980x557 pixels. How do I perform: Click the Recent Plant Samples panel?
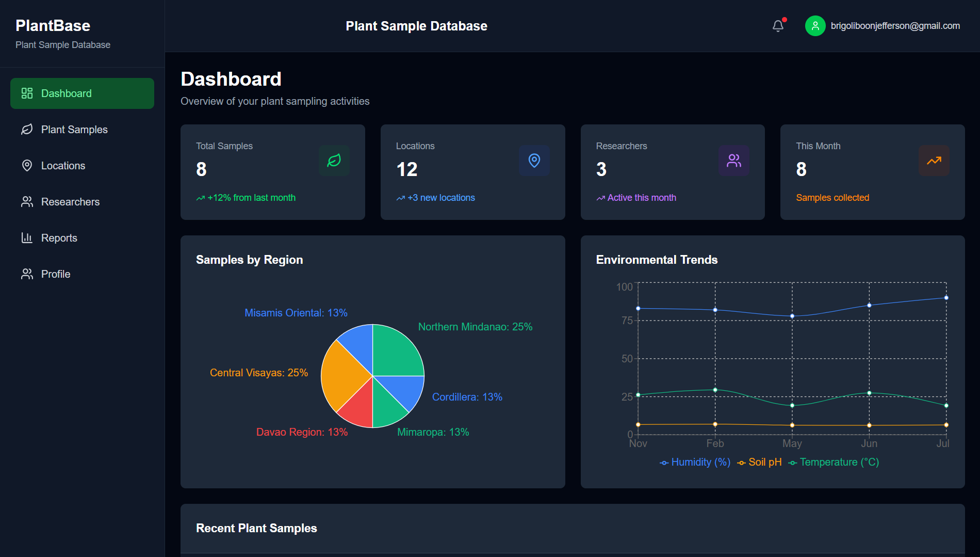click(x=256, y=528)
